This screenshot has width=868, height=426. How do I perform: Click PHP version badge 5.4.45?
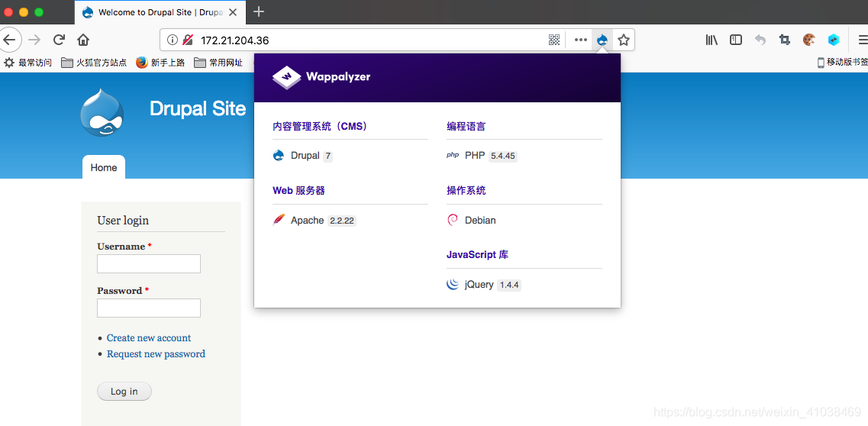[x=502, y=156]
